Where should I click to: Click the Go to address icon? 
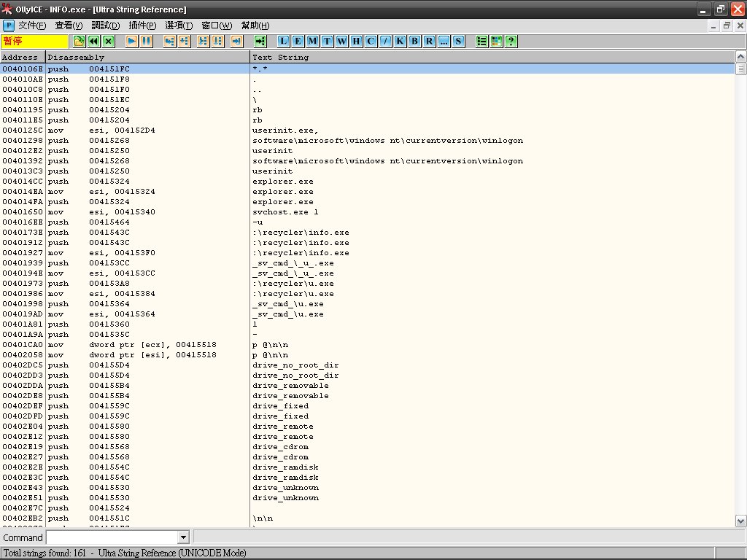point(260,42)
